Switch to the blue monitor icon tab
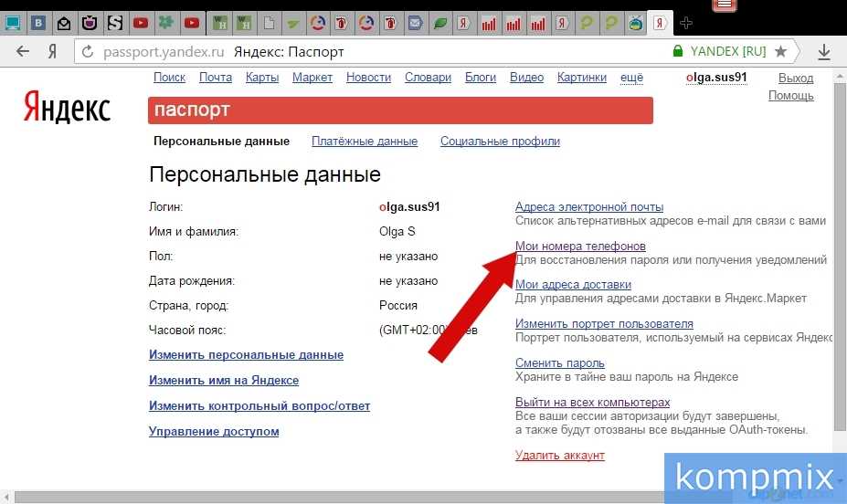 click(x=13, y=23)
